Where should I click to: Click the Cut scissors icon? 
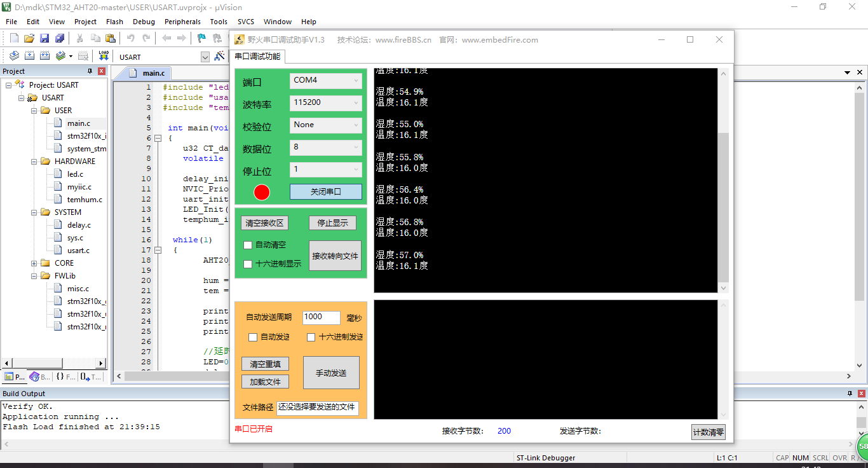[80, 38]
